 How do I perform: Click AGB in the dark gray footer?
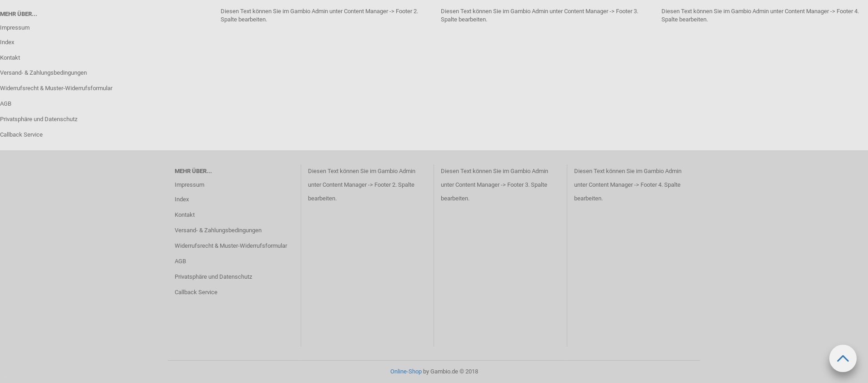[x=180, y=261]
